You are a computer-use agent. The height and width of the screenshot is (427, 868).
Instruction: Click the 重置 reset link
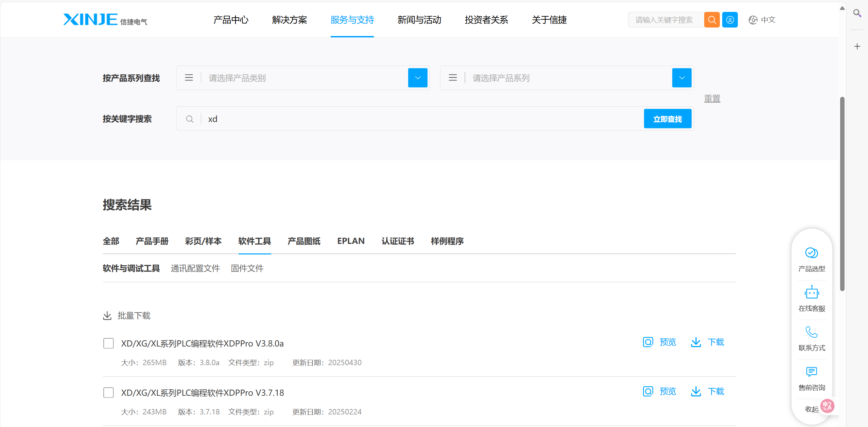712,99
